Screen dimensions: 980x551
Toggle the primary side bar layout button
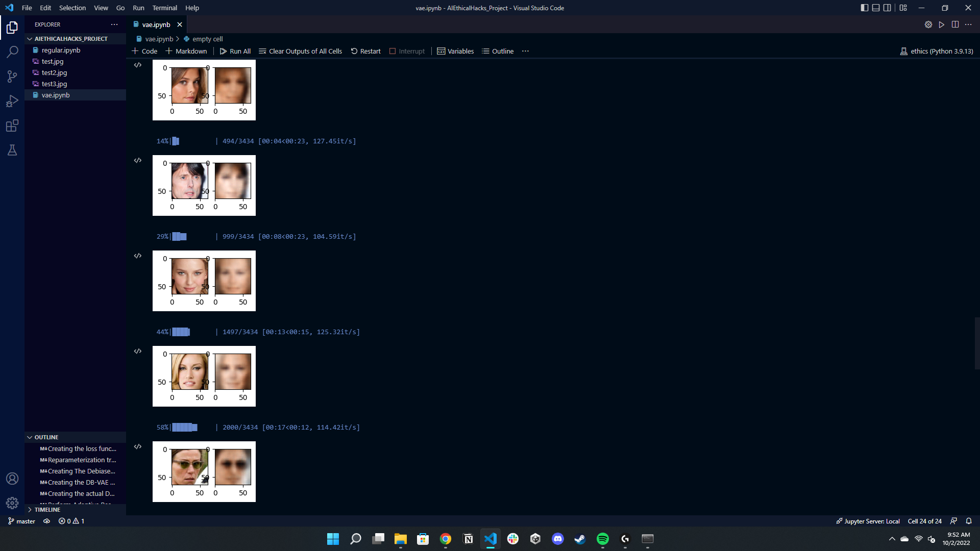[x=864, y=8]
